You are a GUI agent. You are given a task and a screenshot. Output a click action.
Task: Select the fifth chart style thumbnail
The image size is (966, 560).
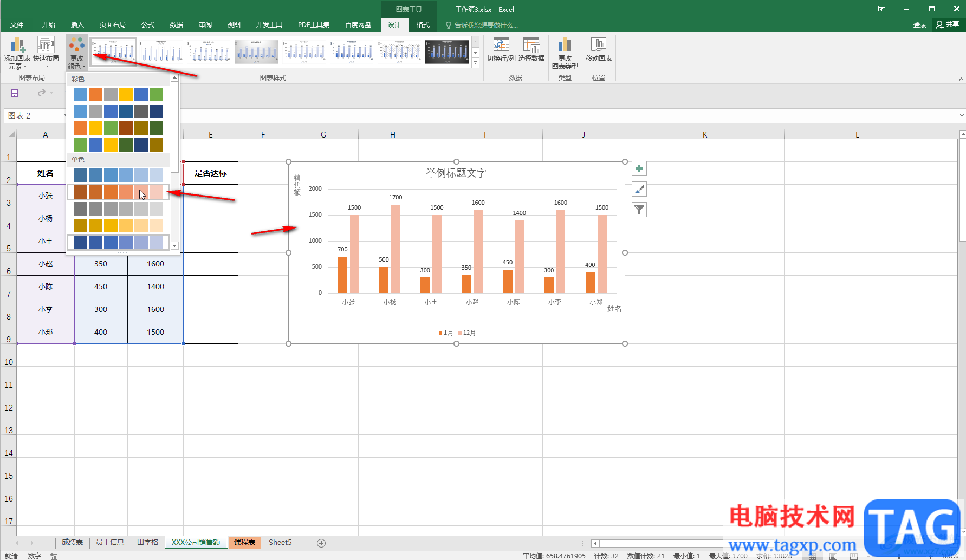(304, 51)
